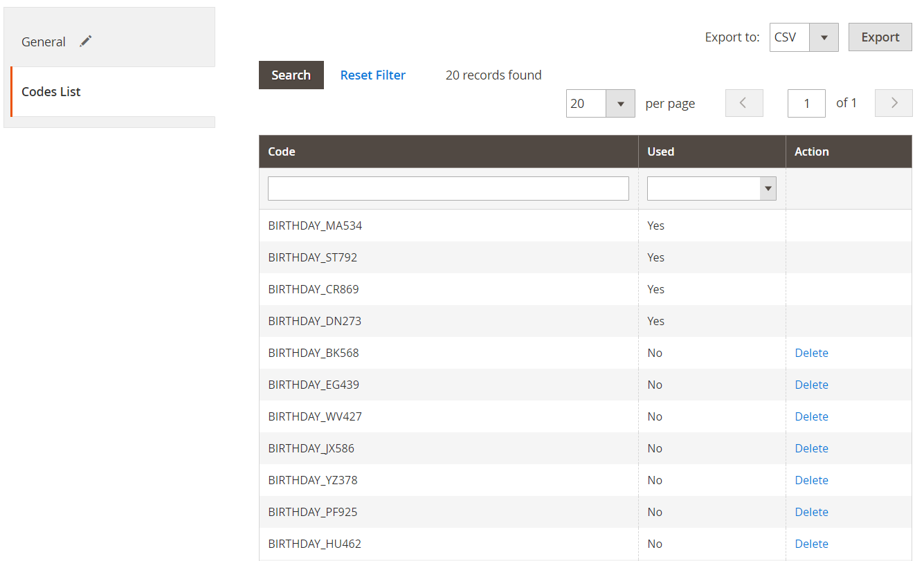This screenshot has width=924, height=561.
Task: Focus the Code filter text field
Action: (448, 188)
